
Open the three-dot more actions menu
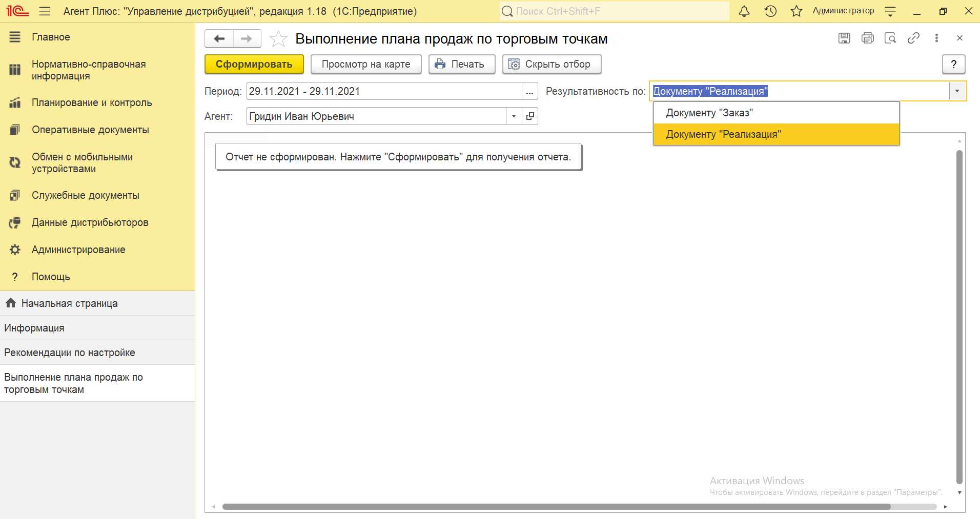936,38
